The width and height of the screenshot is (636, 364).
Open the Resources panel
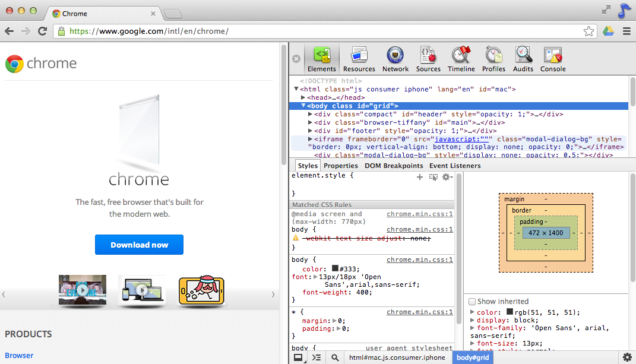359,59
